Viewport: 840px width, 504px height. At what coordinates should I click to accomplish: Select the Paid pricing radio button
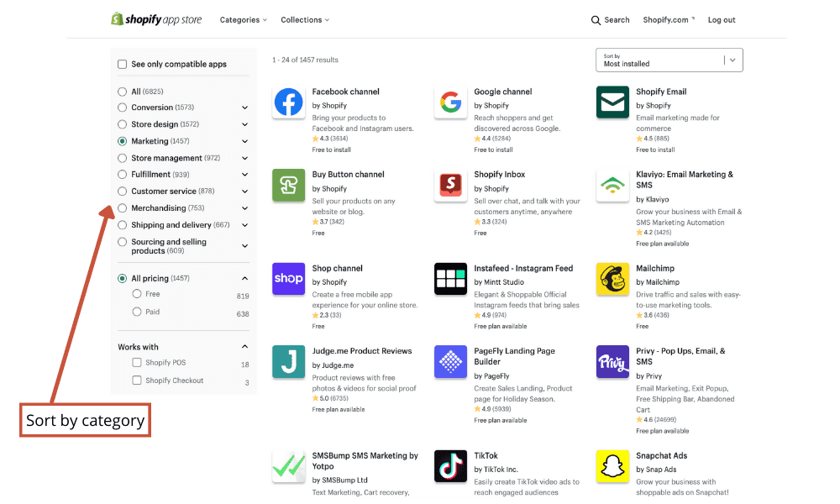click(137, 312)
